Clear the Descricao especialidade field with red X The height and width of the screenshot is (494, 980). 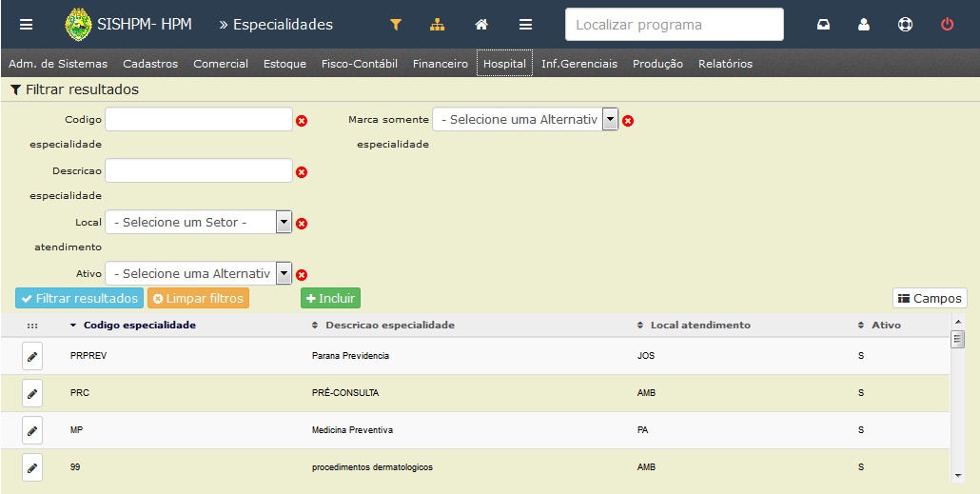tap(302, 172)
